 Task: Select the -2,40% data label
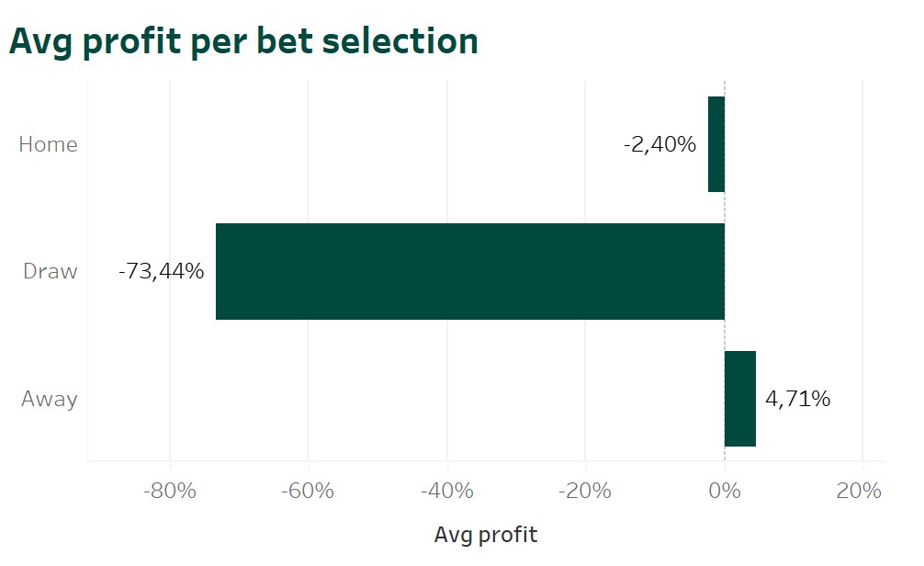[x=659, y=144]
